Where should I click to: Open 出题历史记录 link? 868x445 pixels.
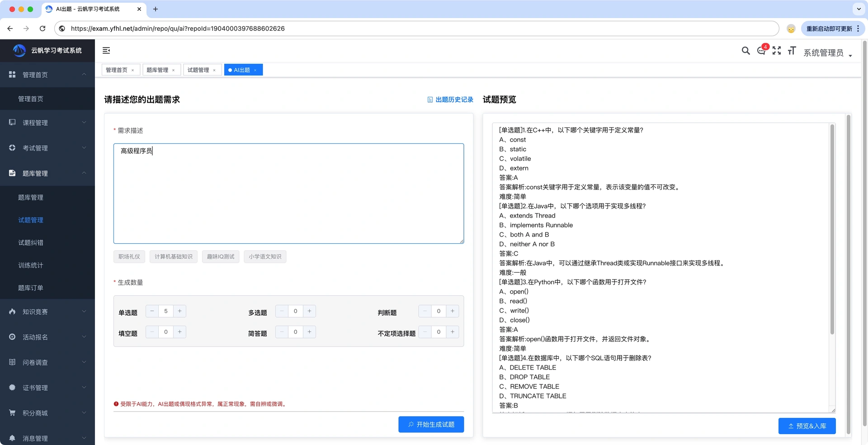click(x=450, y=99)
